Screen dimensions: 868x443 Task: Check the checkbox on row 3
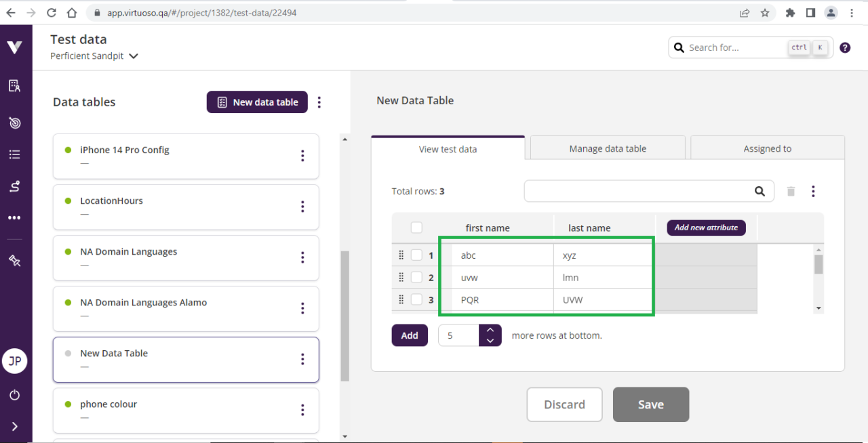pos(416,299)
